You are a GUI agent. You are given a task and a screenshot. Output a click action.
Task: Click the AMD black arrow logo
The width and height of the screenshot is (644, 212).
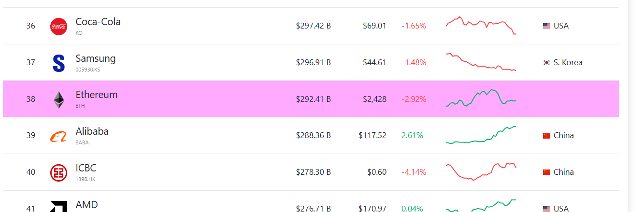pyautogui.click(x=59, y=207)
